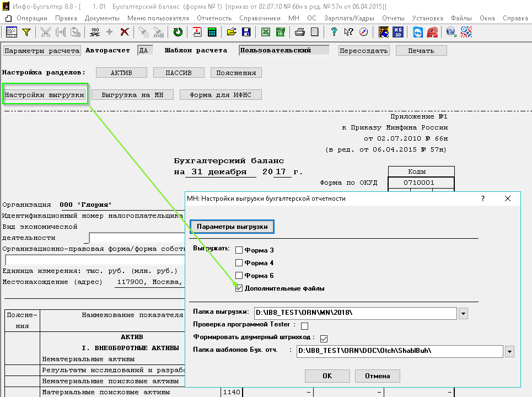Click the print preview page icon
Viewport: 532px width, 397px height.
point(315,32)
